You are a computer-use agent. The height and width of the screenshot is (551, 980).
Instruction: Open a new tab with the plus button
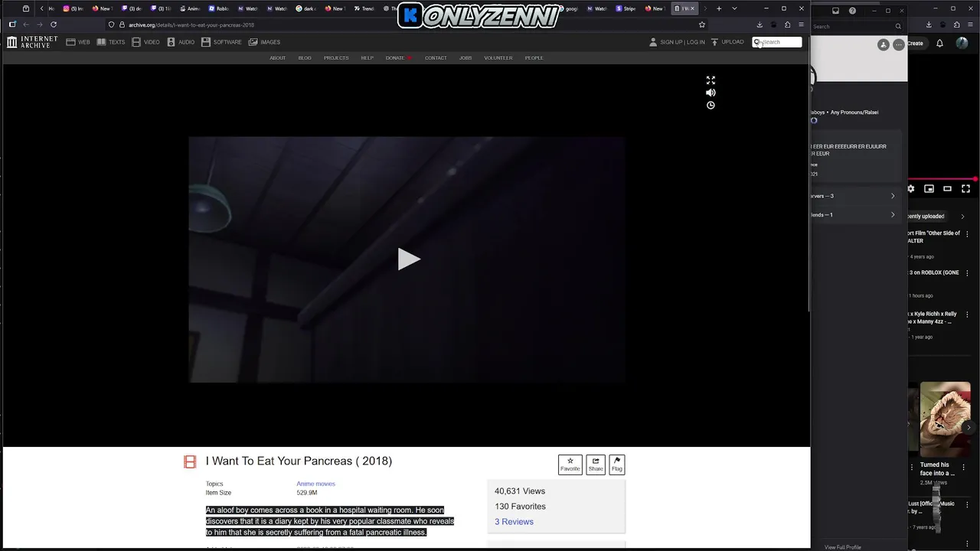point(719,8)
